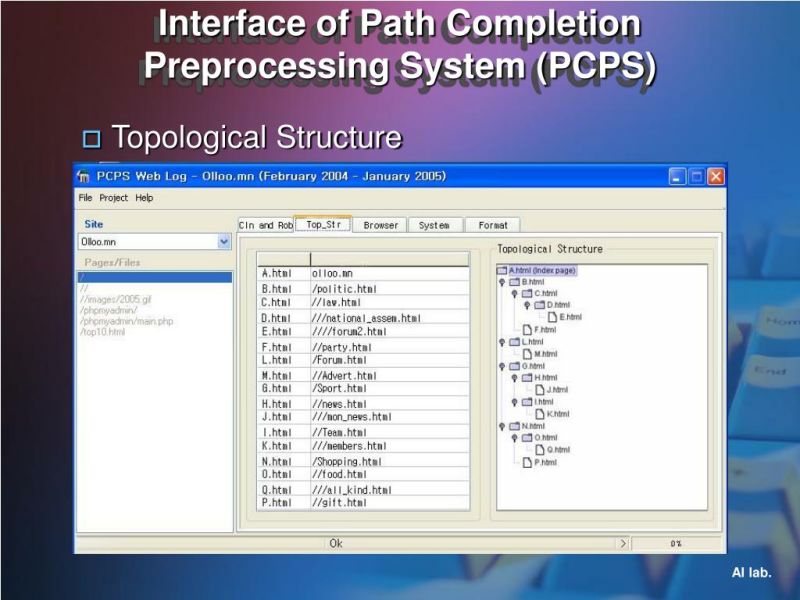Click the 0% progress indicator
This screenshot has height=600, width=800.
click(675, 543)
